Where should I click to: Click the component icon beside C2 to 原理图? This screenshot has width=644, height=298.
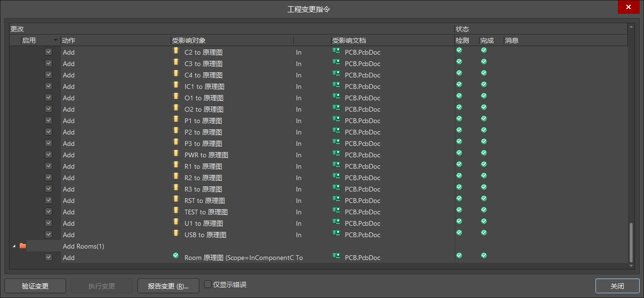tap(176, 52)
